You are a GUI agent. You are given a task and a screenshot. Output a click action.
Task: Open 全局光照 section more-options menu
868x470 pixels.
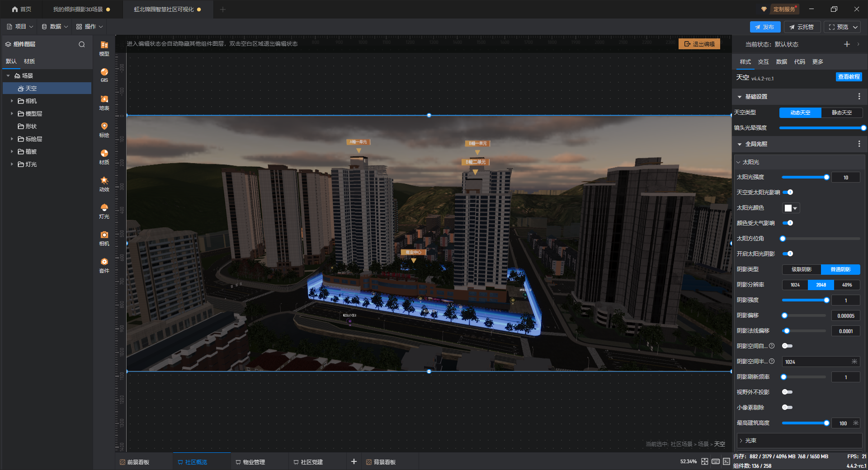pyautogui.click(x=859, y=144)
